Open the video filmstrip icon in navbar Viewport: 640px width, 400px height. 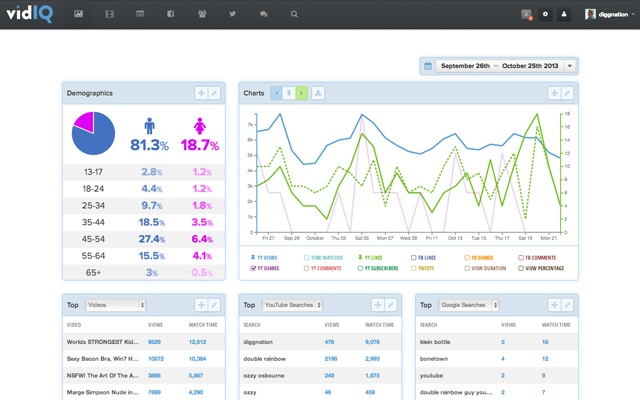coord(110,14)
